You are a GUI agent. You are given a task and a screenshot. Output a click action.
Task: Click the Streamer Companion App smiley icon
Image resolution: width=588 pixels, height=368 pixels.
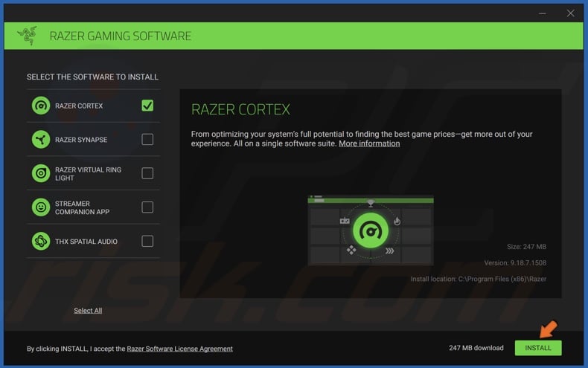(x=41, y=207)
